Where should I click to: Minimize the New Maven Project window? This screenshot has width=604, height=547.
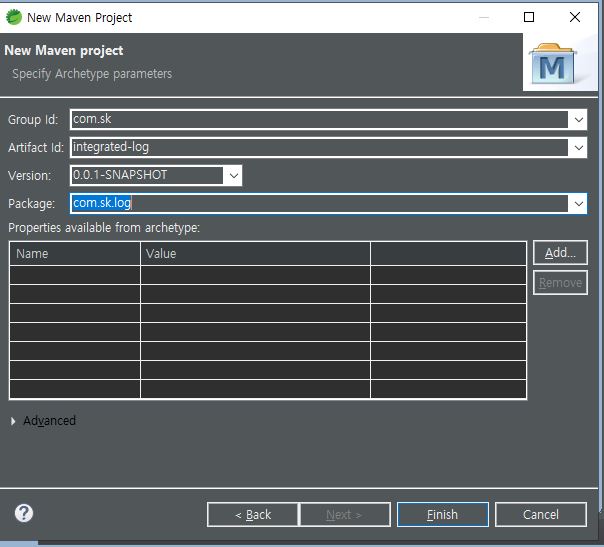click(x=483, y=17)
